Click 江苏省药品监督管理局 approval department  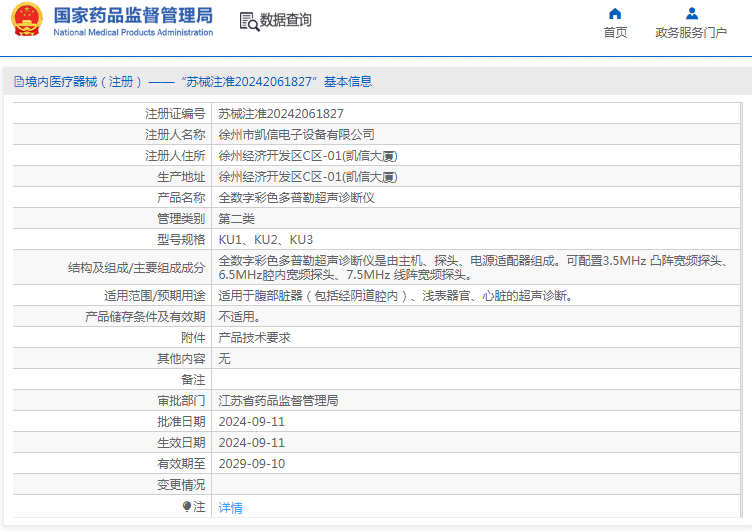tap(278, 401)
